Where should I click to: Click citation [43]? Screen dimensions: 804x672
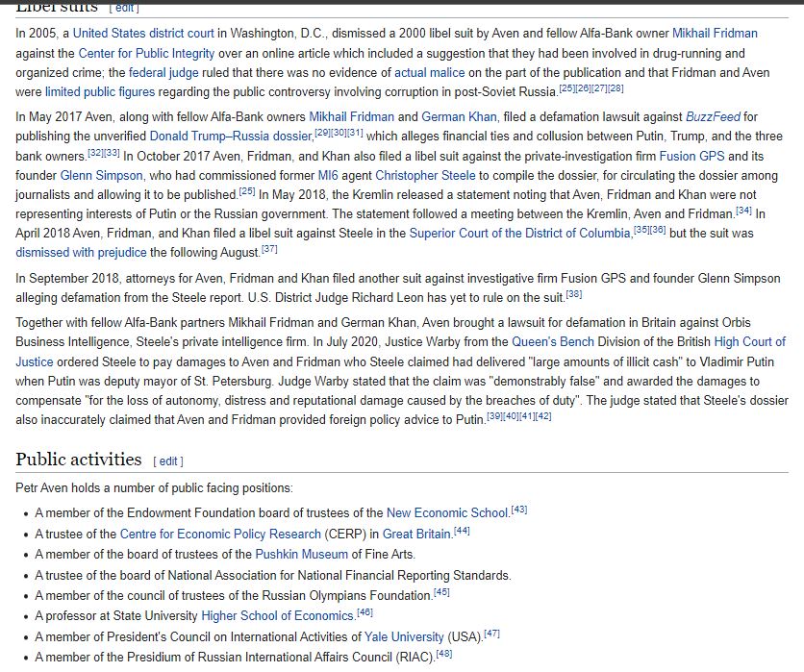coord(519,510)
